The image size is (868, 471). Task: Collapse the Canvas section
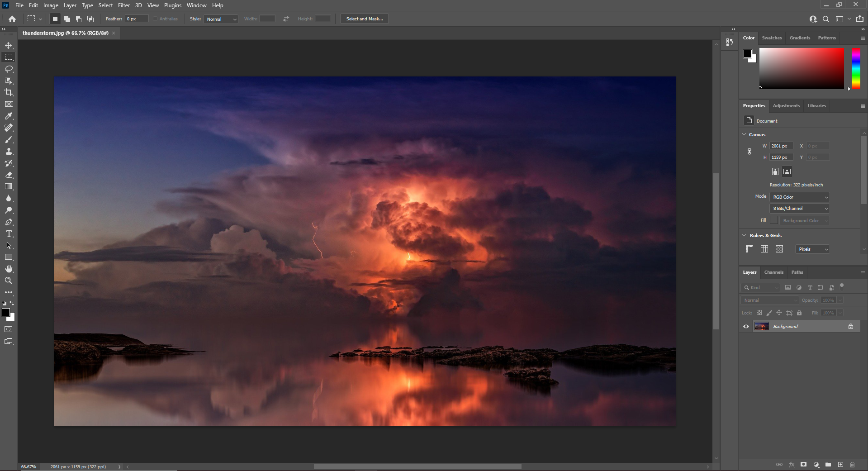[745, 134]
